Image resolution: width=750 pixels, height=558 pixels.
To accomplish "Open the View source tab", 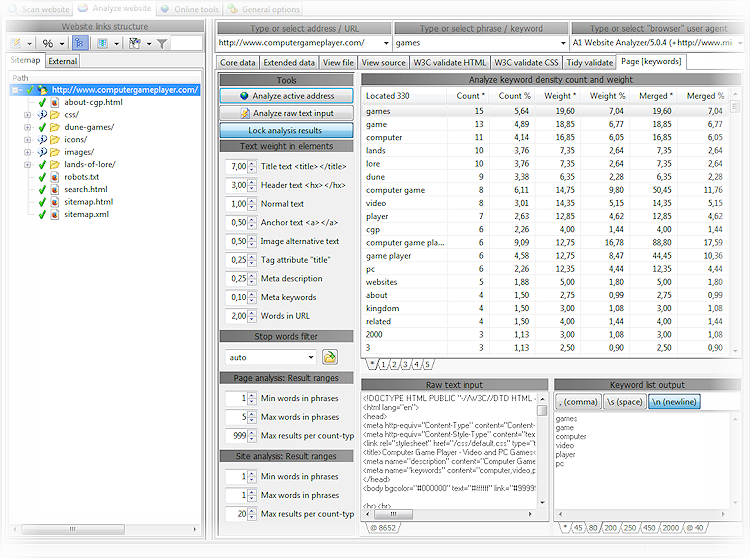I will 384,63.
